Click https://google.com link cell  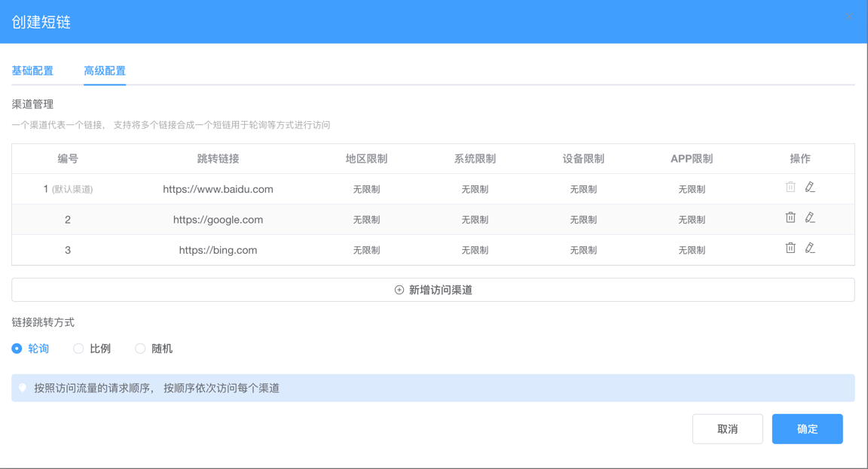point(218,220)
